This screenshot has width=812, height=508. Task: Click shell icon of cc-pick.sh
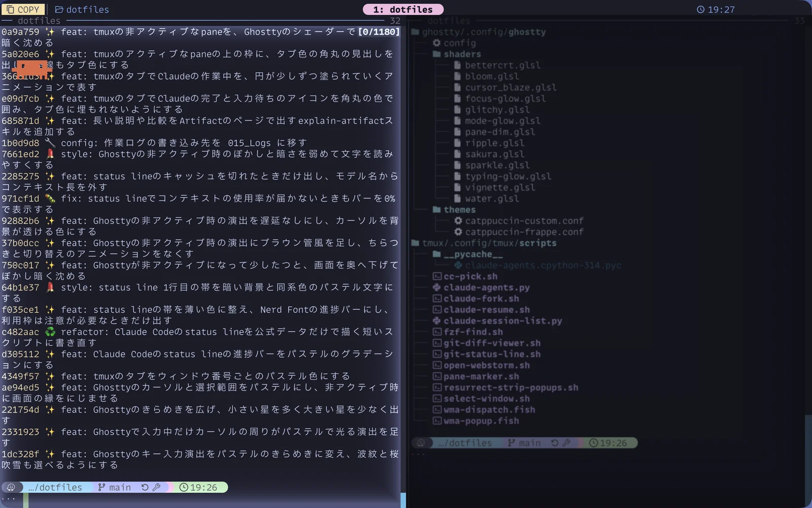[436, 276]
